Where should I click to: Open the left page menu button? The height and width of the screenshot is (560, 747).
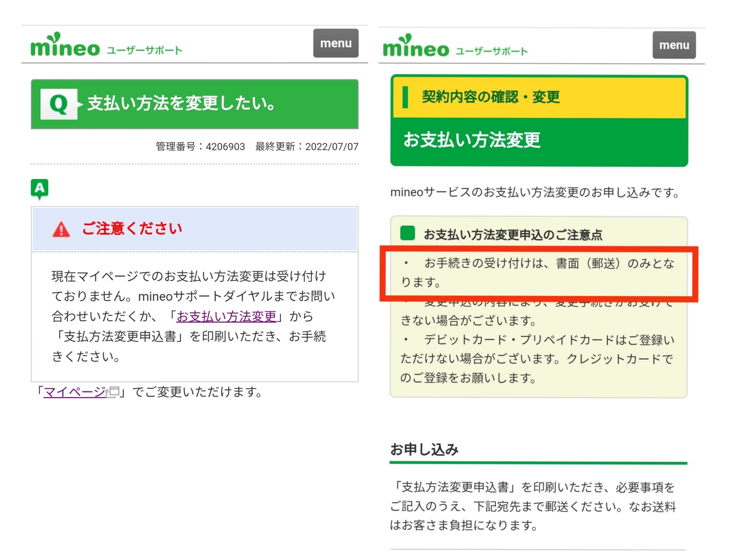tap(335, 43)
